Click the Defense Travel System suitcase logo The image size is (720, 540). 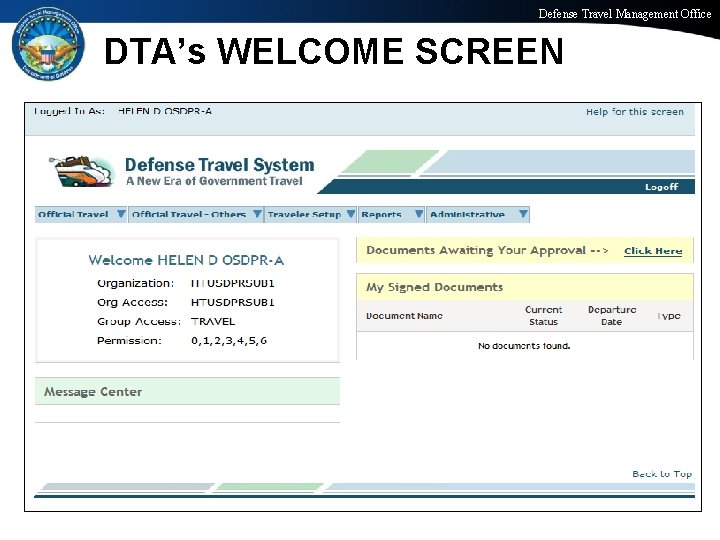81,171
